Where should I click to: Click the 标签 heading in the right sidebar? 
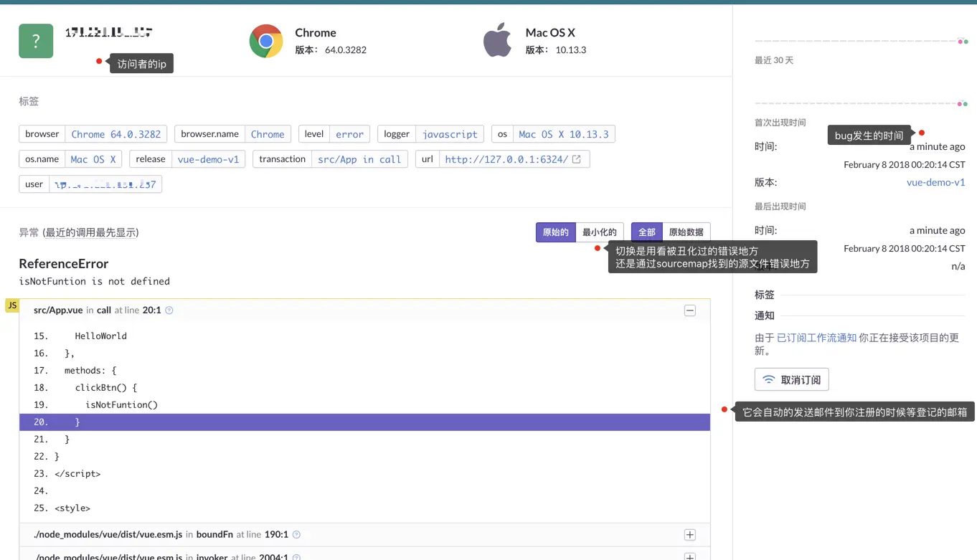point(765,295)
